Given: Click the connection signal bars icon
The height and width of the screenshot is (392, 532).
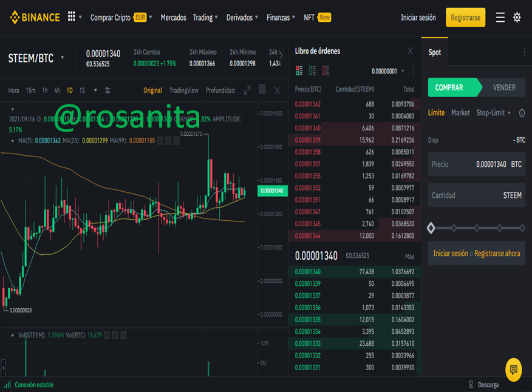Looking at the screenshot, I should [x=7, y=385].
